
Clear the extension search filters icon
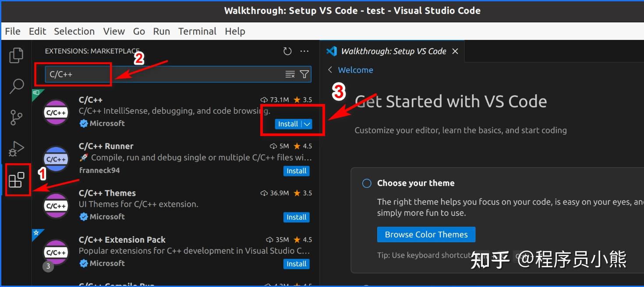tap(290, 74)
